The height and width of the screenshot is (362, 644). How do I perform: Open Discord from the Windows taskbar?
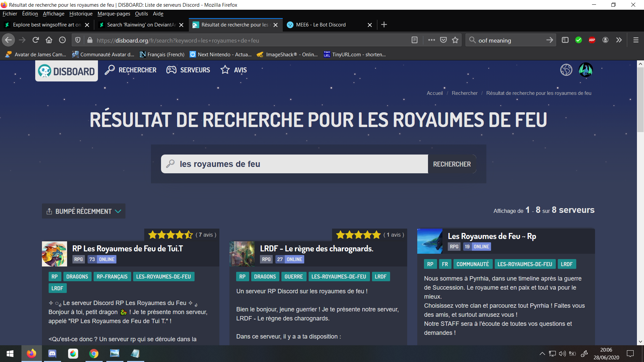[x=52, y=353]
